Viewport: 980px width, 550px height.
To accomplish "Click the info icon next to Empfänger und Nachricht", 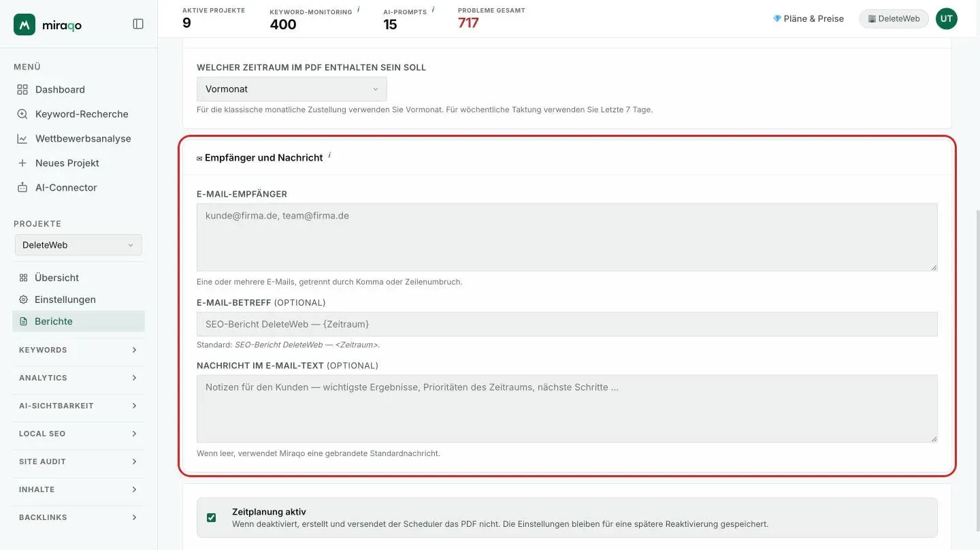I will [329, 155].
